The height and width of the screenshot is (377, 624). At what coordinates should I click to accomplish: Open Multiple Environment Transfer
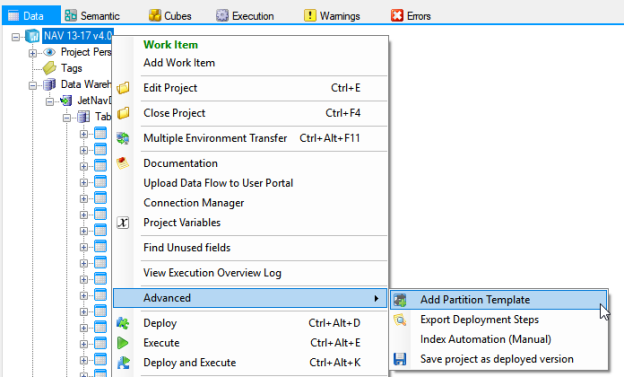point(250,138)
